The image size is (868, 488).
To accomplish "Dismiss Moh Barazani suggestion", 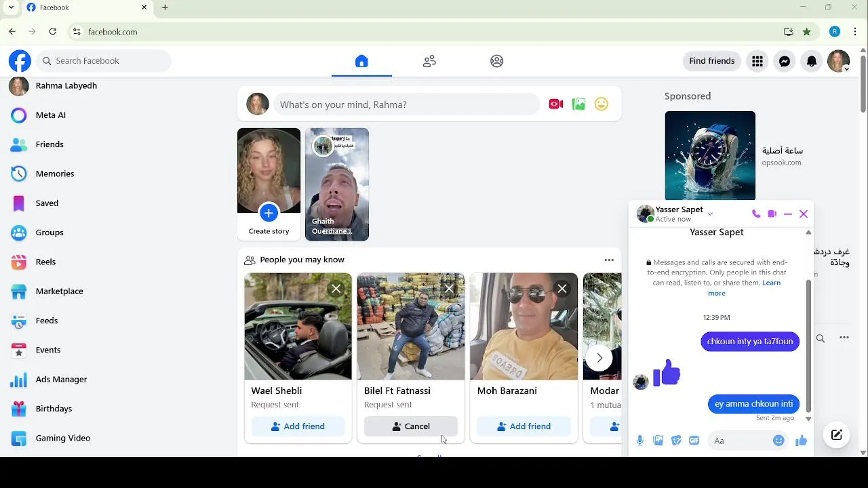I will [x=562, y=289].
